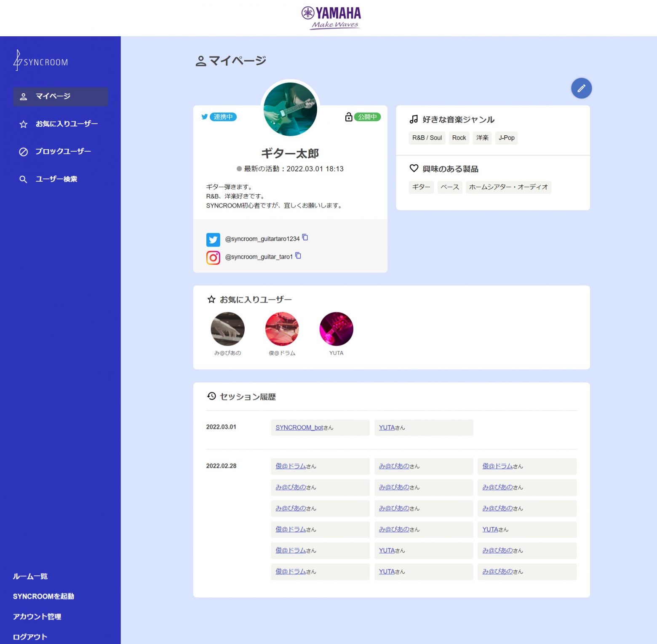This screenshot has width=657, height=644.
Task: Open YUTA link in 2022.03.01 session
Action: coord(387,427)
